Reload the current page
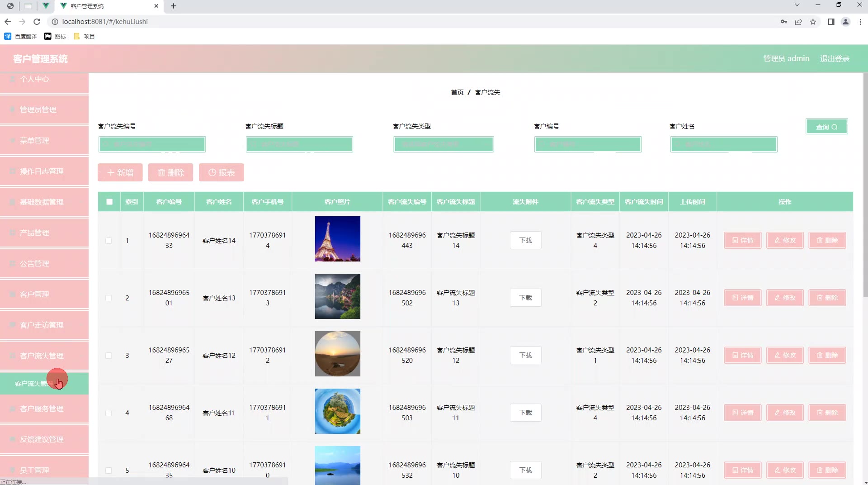This screenshot has width=868, height=485. (x=37, y=22)
